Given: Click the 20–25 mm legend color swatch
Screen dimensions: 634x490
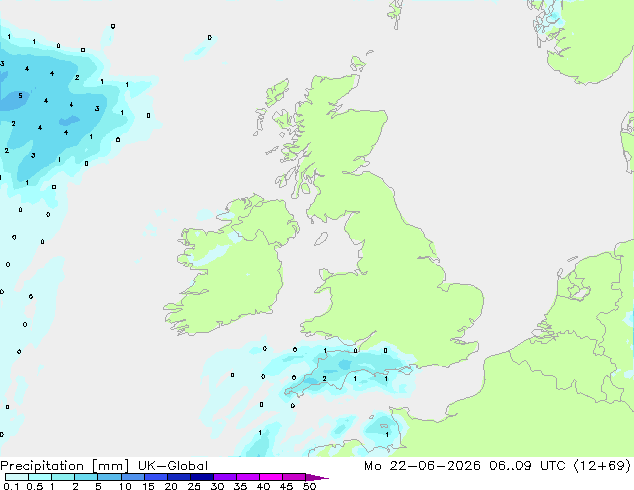Looking at the screenshot, I should tap(178, 477).
